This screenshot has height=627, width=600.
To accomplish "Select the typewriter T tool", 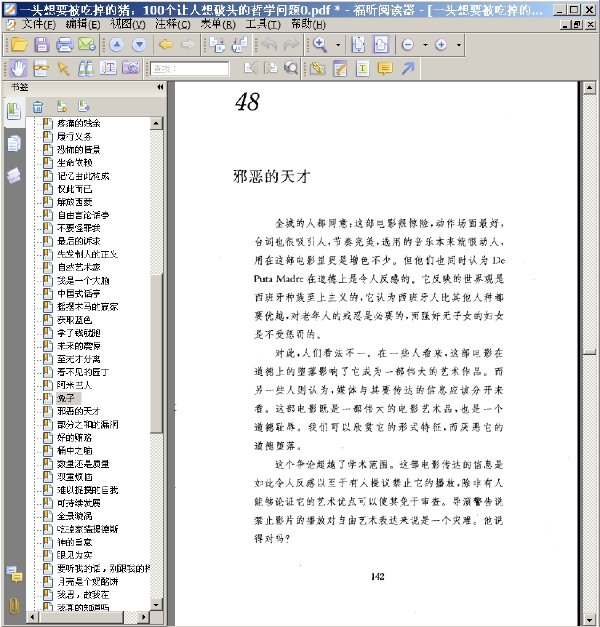I will point(362,69).
